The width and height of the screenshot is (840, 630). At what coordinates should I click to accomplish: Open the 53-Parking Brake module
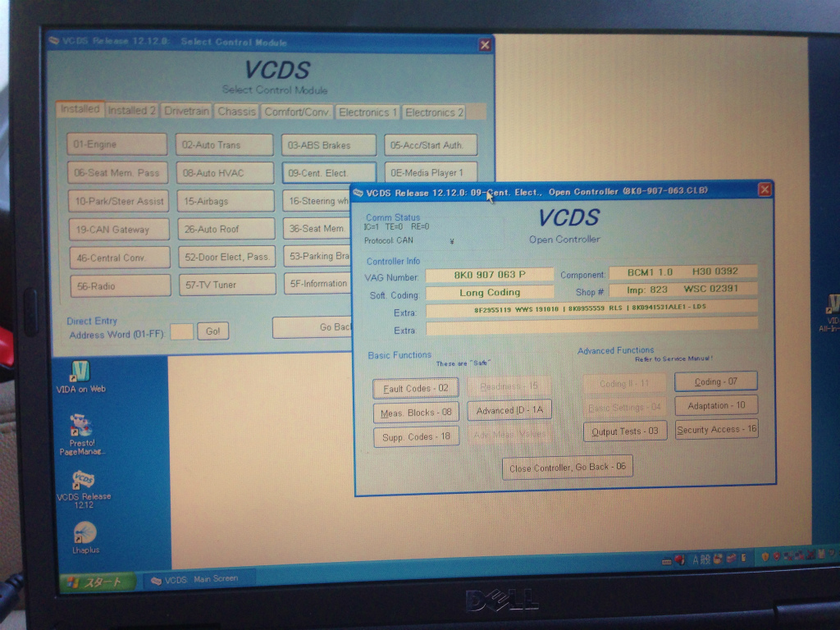click(317, 256)
